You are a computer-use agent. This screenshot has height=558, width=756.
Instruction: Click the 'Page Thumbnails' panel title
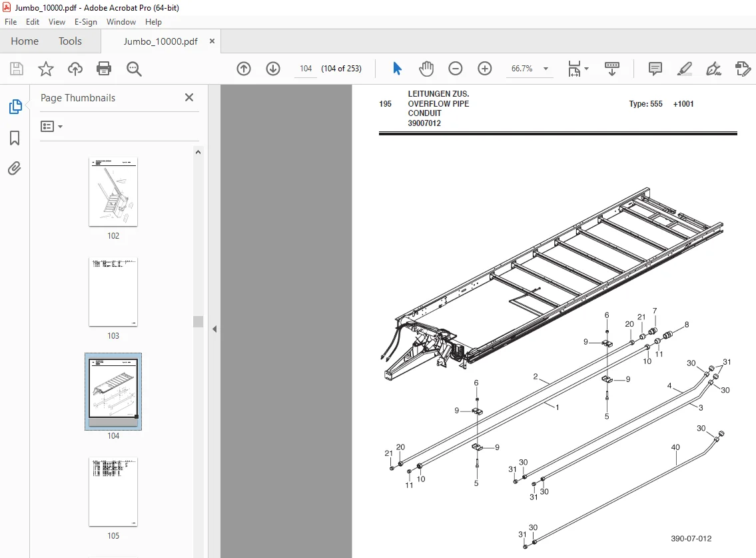[78, 98]
